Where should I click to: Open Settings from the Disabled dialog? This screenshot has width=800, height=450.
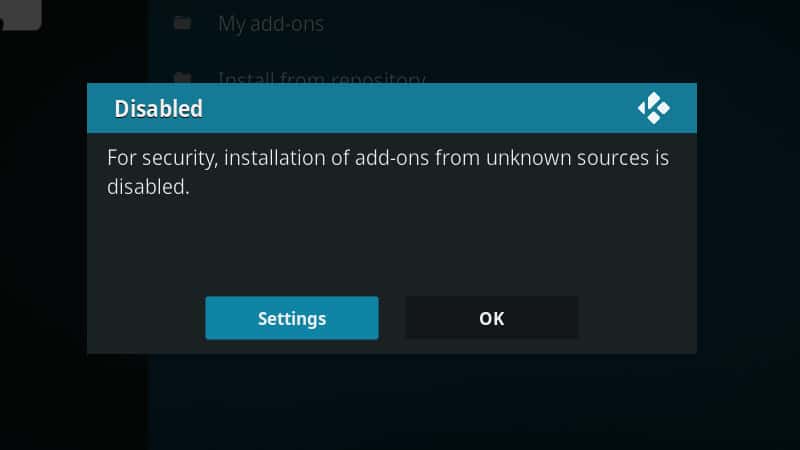292,318
